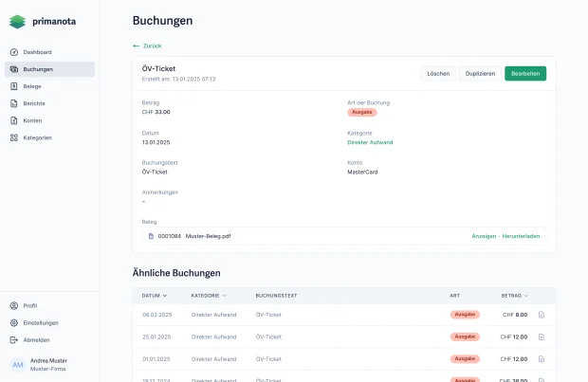Sort table by Datum column chevron
The width and height of the screenshot is (588, 382).
[x=165, y=296]
